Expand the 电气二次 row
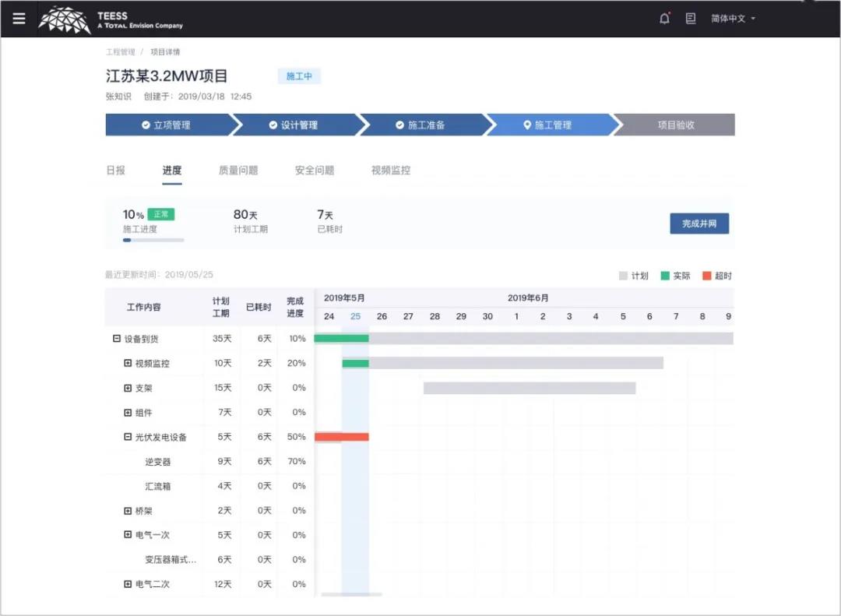The height and width of the screenshot is (616, 841). (128, 584)
